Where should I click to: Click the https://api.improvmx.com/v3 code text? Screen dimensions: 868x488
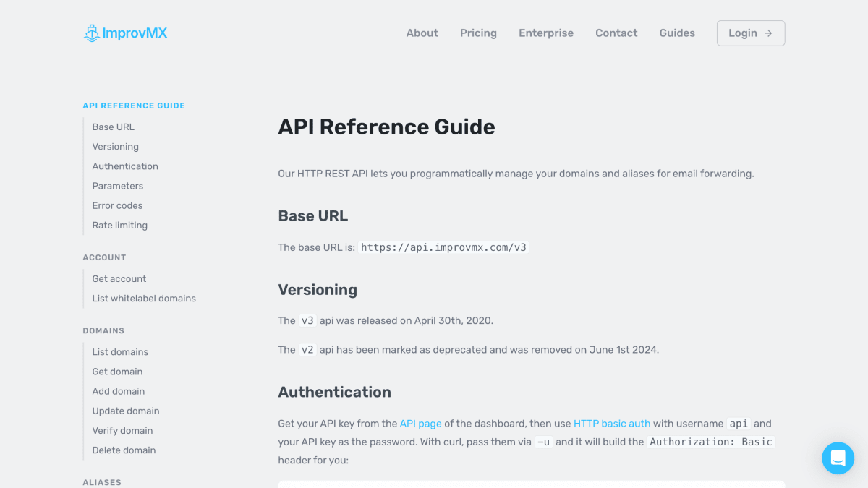tap(444, 247)
